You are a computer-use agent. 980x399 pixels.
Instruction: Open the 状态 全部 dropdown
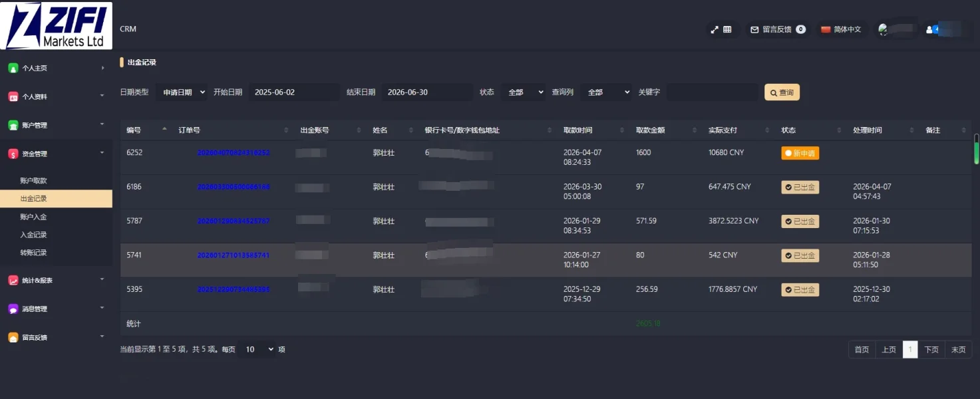tap(523, 92)
